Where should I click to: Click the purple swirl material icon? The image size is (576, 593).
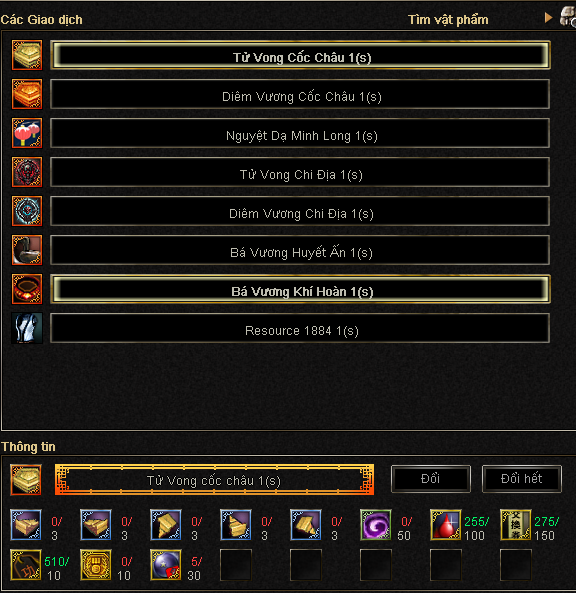(376, 525)
